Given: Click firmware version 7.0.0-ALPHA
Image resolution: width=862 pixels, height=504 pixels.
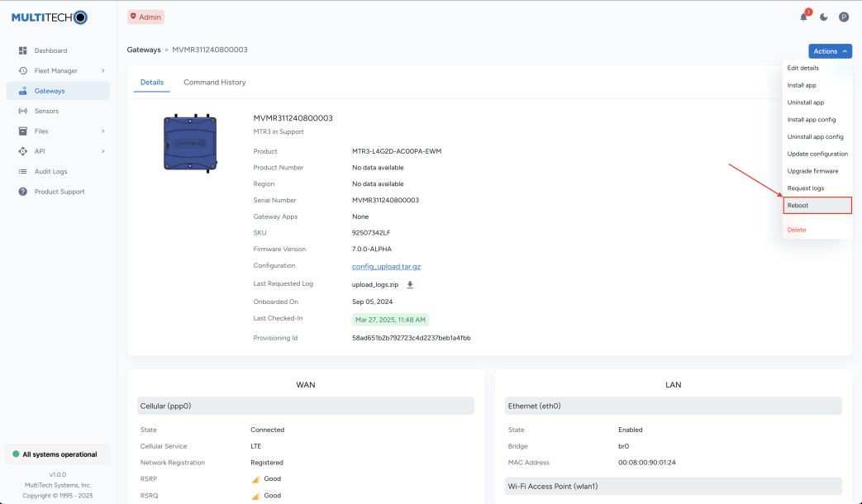Looking at the screenshot, I should pyautogui.click(x=372, y=249).
